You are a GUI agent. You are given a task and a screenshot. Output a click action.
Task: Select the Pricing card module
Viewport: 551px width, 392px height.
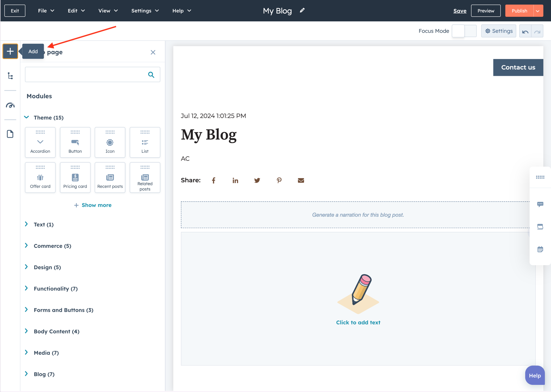click(x=75, y=177)
